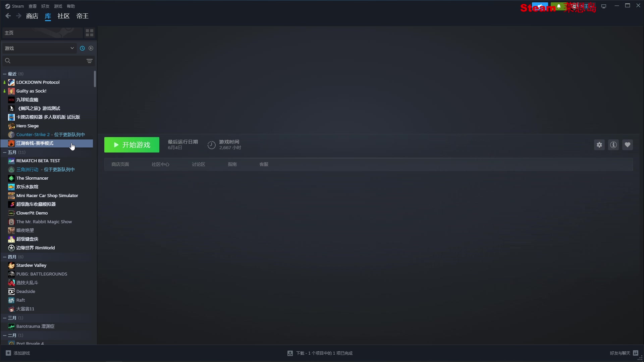The height and width of the screenshot is (362, 644).
Task: Go forward with the navigation arrow
Action: pos(19,16)
